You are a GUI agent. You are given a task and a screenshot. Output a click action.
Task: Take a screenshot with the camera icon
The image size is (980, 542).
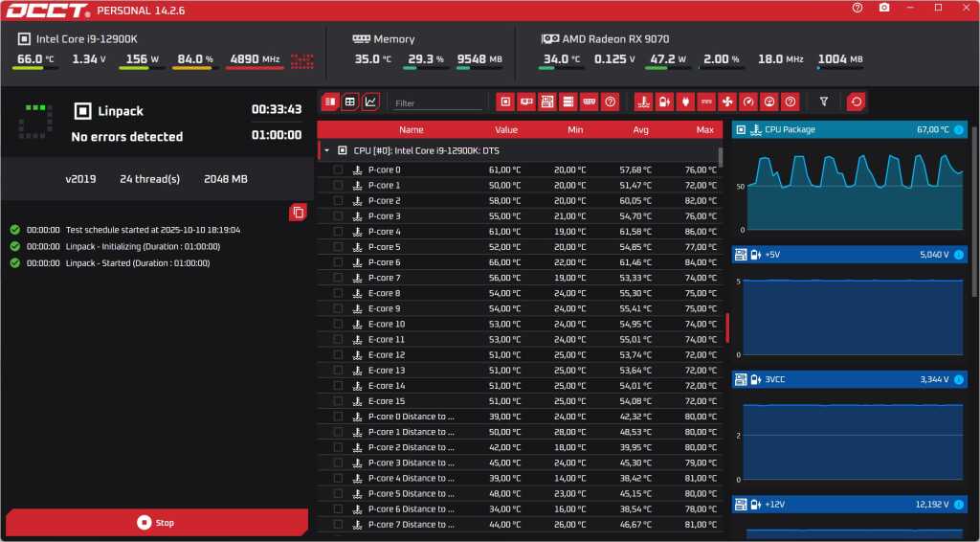884,8
